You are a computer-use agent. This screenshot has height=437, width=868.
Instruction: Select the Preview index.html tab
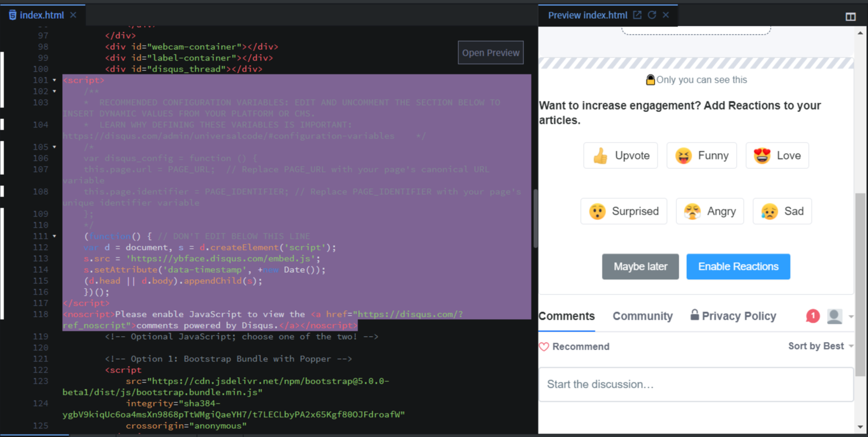click(587, 15)
